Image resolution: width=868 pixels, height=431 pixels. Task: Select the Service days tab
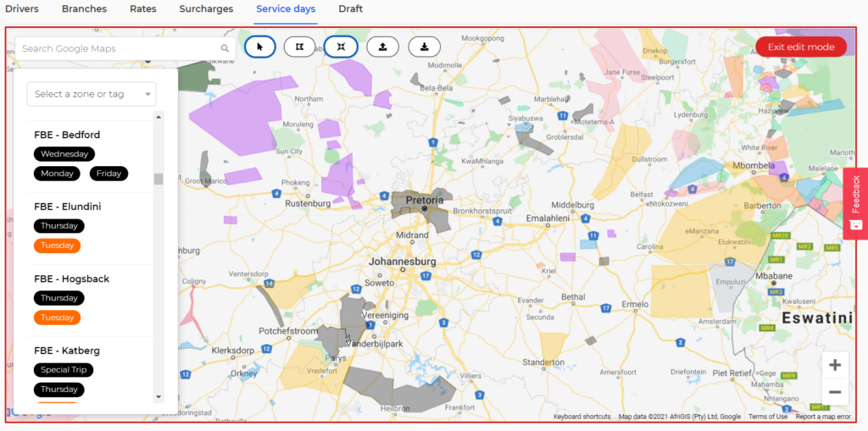point(286,8)
